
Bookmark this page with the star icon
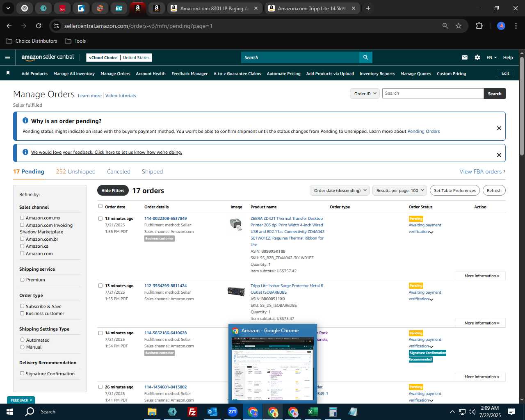tap(459, 26)
